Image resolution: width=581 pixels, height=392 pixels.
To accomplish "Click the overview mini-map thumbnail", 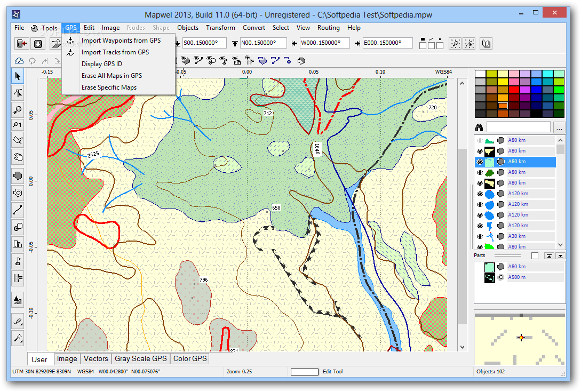I will tap(520, 338).
